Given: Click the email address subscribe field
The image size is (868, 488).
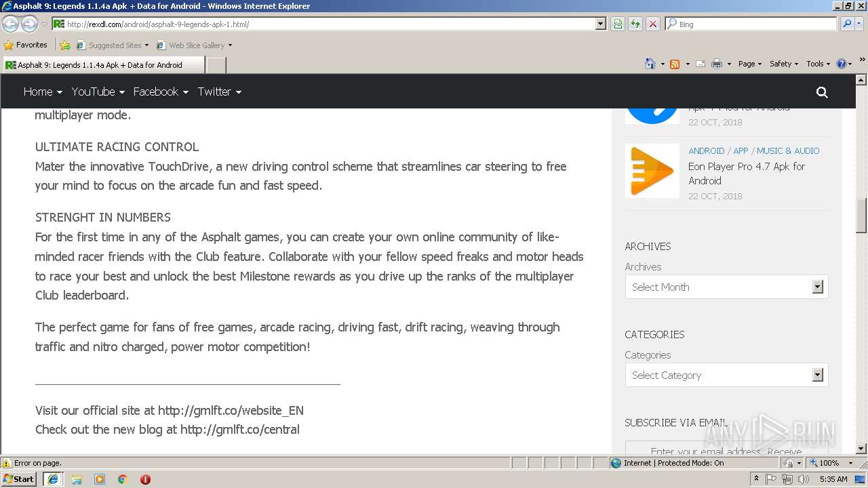Looking at the screenshot, I should [726, 449].
